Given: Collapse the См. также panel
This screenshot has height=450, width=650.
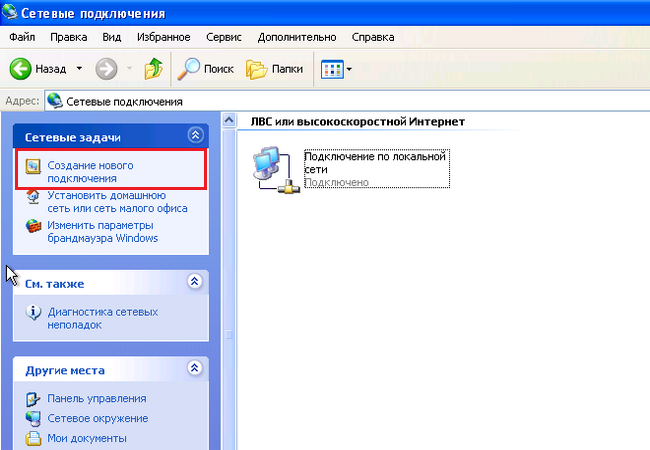Looking at the screenshot, I should click(x=195, y=282).
